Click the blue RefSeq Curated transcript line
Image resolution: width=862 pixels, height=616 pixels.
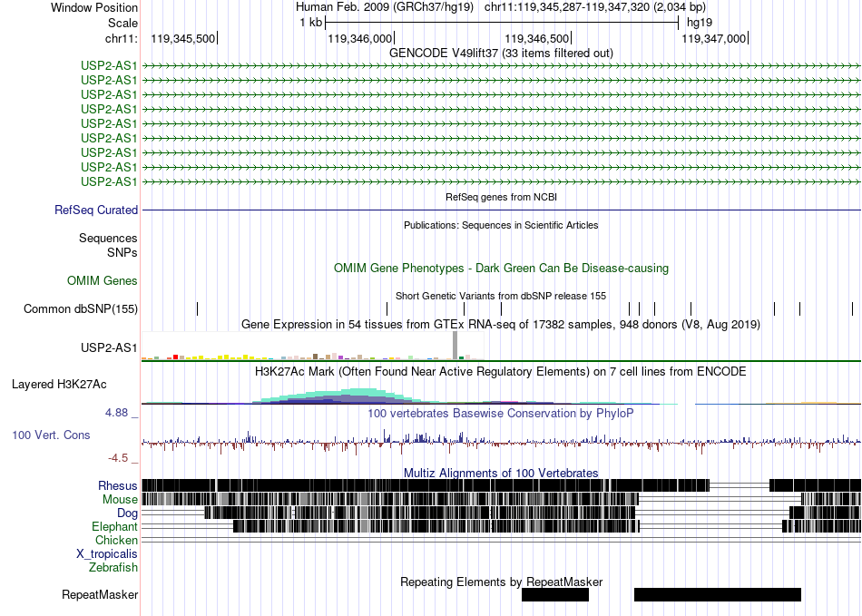click(502, 210)
